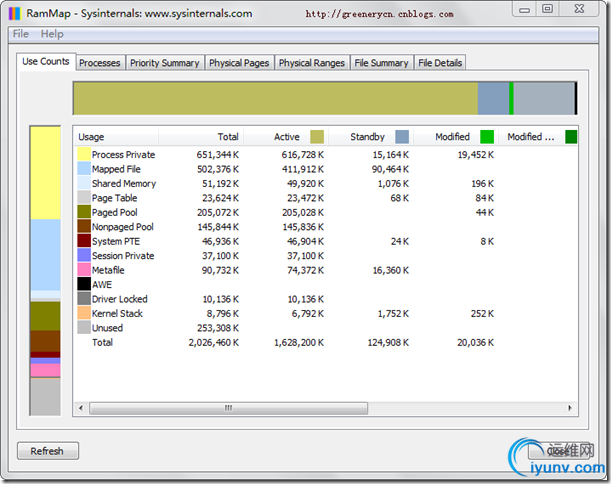Viewport: 611px width, 484px height.
Task: Click the 651,344 K total value
Action: click(218, 155)
